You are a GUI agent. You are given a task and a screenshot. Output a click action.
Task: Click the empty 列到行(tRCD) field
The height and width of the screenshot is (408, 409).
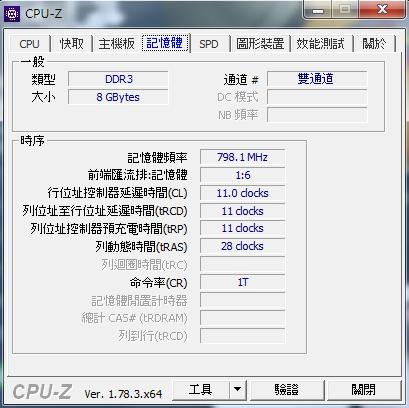[242, 336]
